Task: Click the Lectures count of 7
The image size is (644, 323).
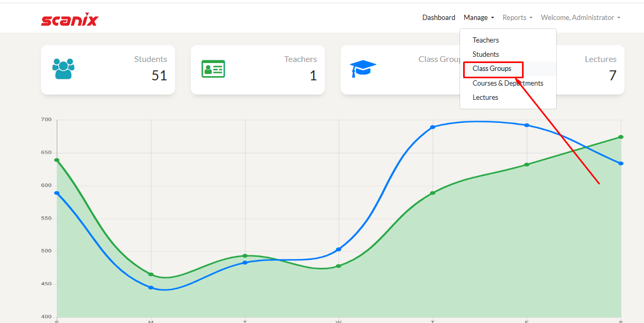Action: 612,76
